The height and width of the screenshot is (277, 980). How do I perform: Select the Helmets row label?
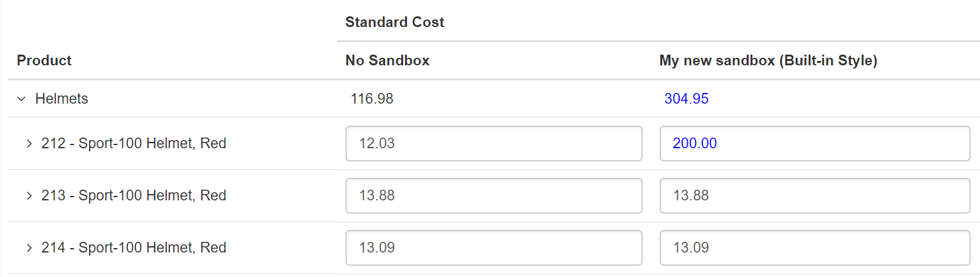61,99
